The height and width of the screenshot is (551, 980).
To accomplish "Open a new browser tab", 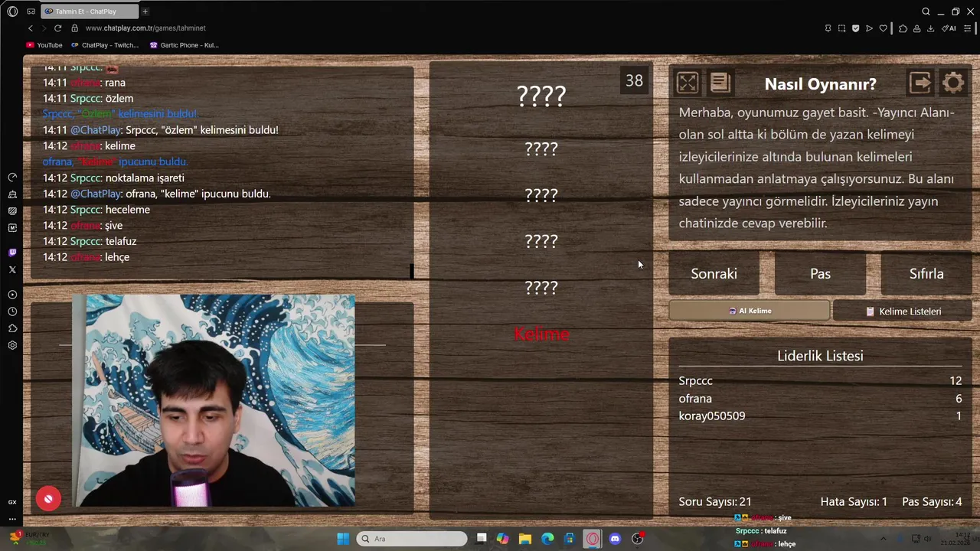I will tap(145, 11).
